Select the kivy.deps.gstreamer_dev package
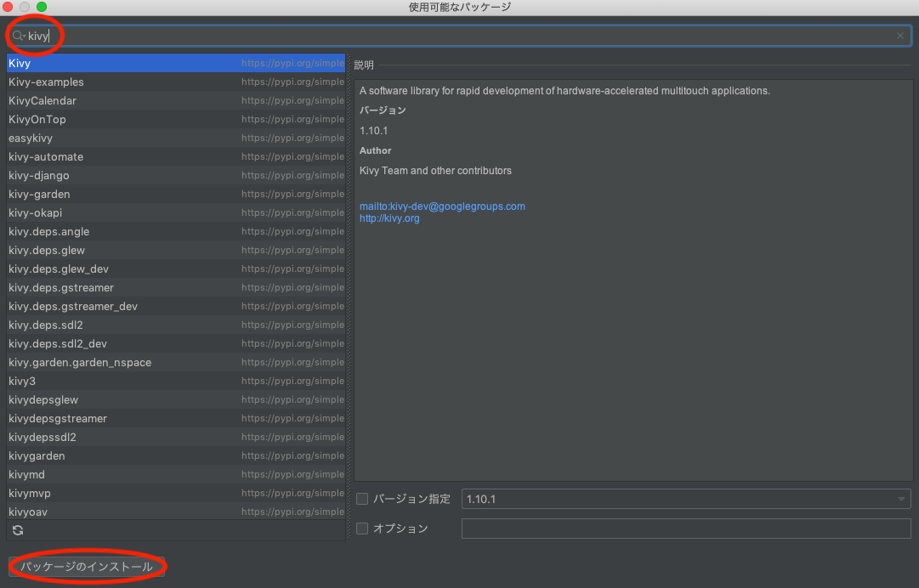919x588 pixels. click(x=176, y=306)
